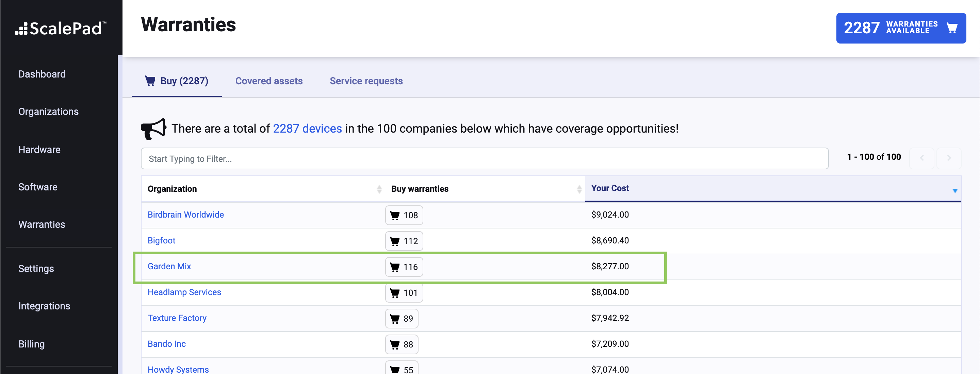Click Bando Inc cart button 88
Image resolution: width=980 pixels, height=374 pixels.
point(402,344)
